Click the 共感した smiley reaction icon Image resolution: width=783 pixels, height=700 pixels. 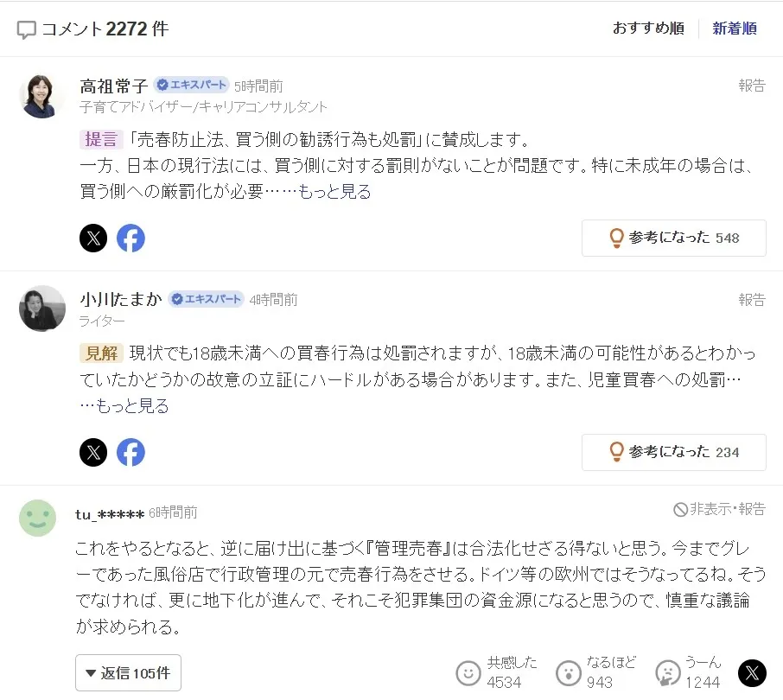click(468, 672)
